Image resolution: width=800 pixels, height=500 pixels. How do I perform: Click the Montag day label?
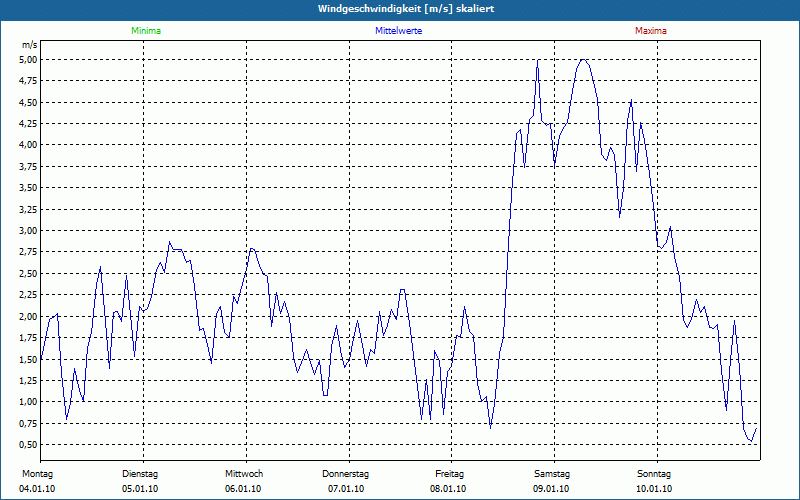click(37, 474)
